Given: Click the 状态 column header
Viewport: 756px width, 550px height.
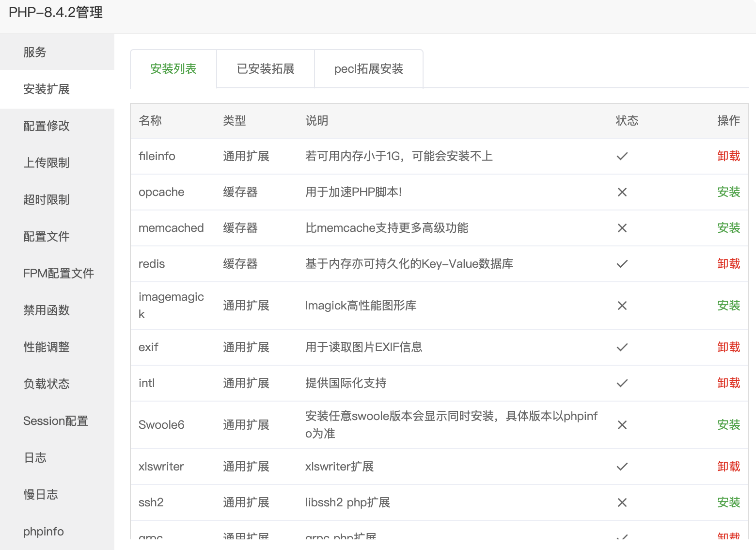Looking at the screenshot, I should (627, 121).
